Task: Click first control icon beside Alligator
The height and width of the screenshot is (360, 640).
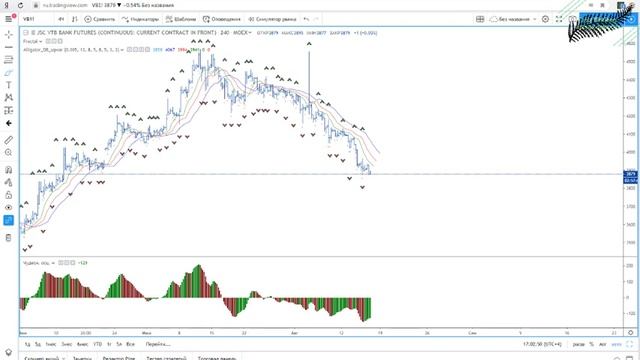Action: [x=129, y=50]
